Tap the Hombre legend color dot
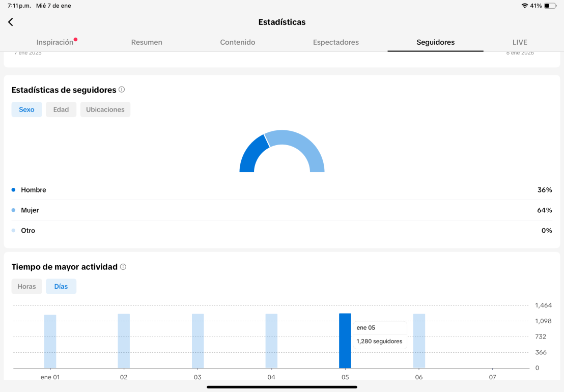 pos(13,190)
